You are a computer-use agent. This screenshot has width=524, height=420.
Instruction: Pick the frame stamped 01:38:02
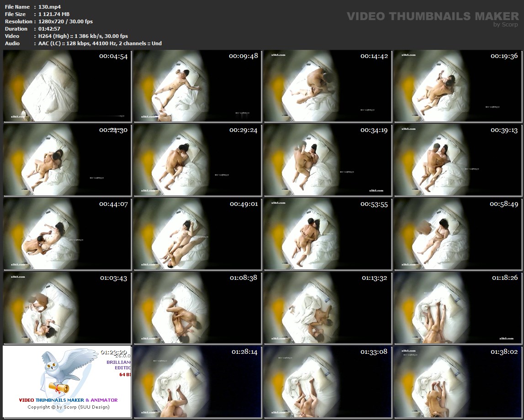[x=458, y=382]
